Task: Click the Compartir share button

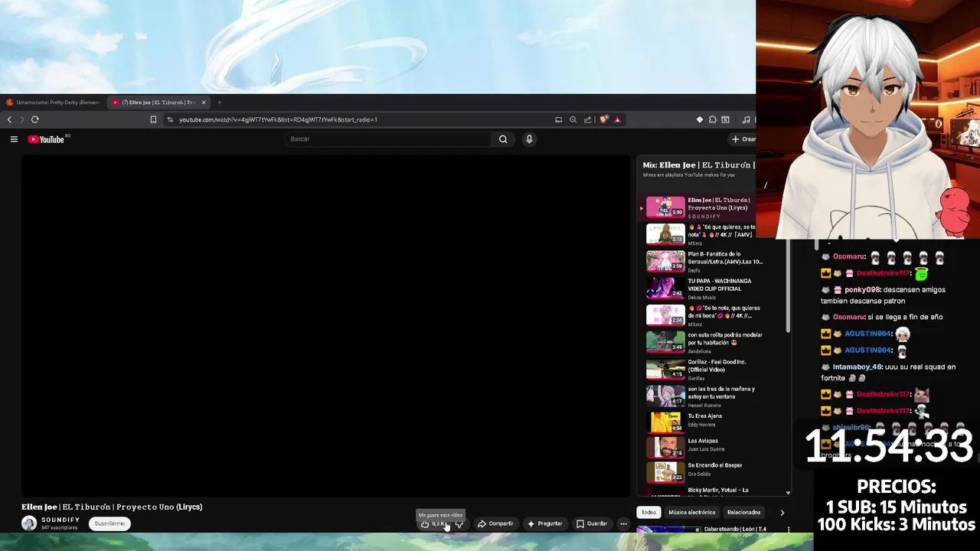Action: click(x=495, y=524)
